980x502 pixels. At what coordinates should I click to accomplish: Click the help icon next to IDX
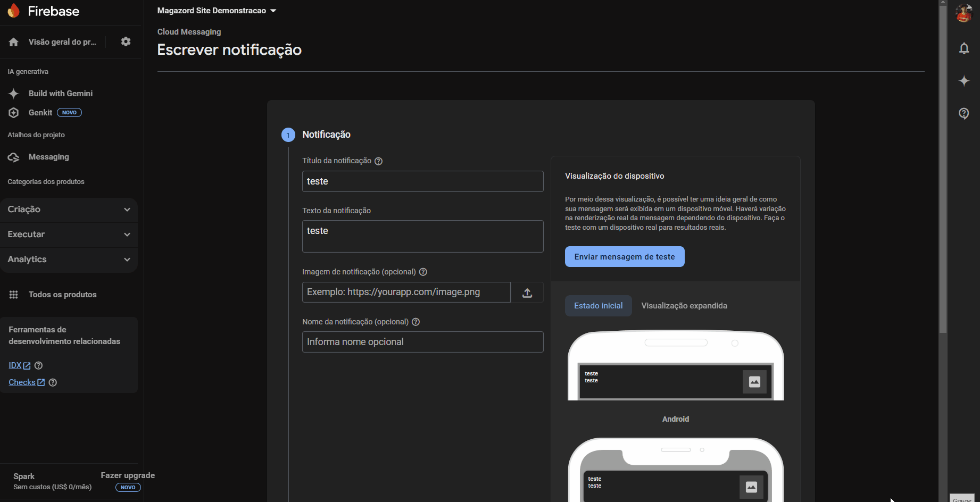click(38, 365)
